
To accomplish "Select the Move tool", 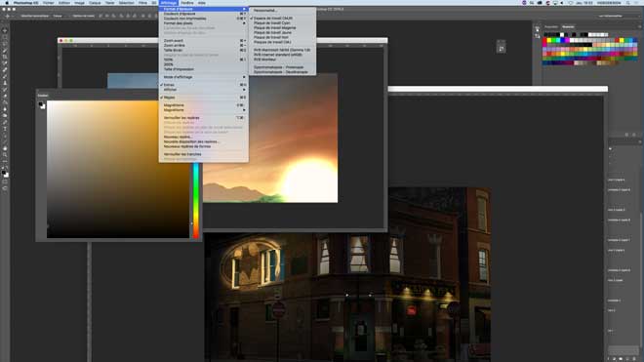I will pyautogui.click(x=5, y=30).
